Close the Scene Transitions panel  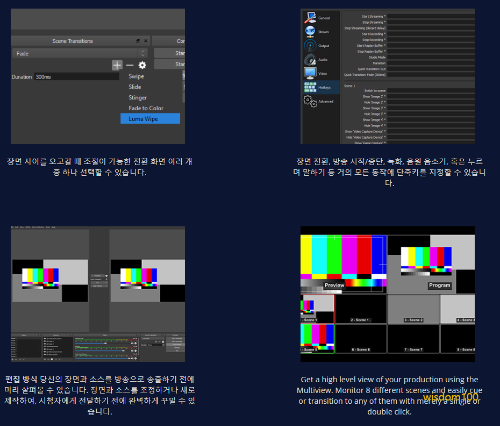[146, 41]
